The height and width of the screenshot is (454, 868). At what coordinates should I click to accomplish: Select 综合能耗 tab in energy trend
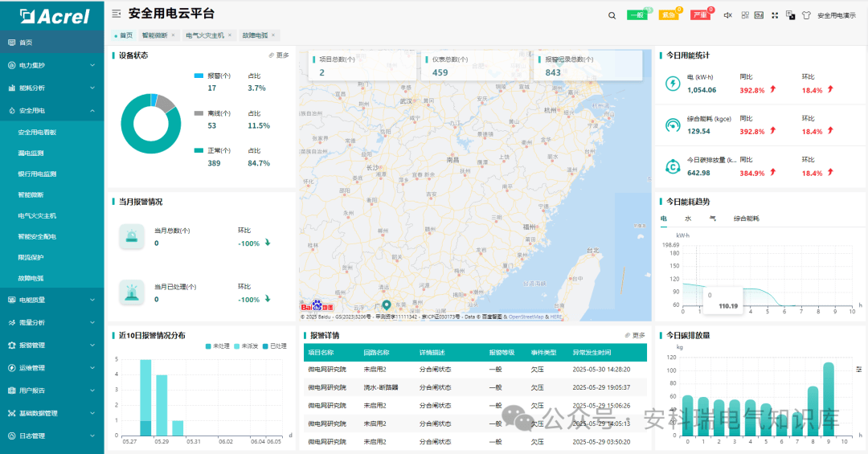[x=746, y=219]
